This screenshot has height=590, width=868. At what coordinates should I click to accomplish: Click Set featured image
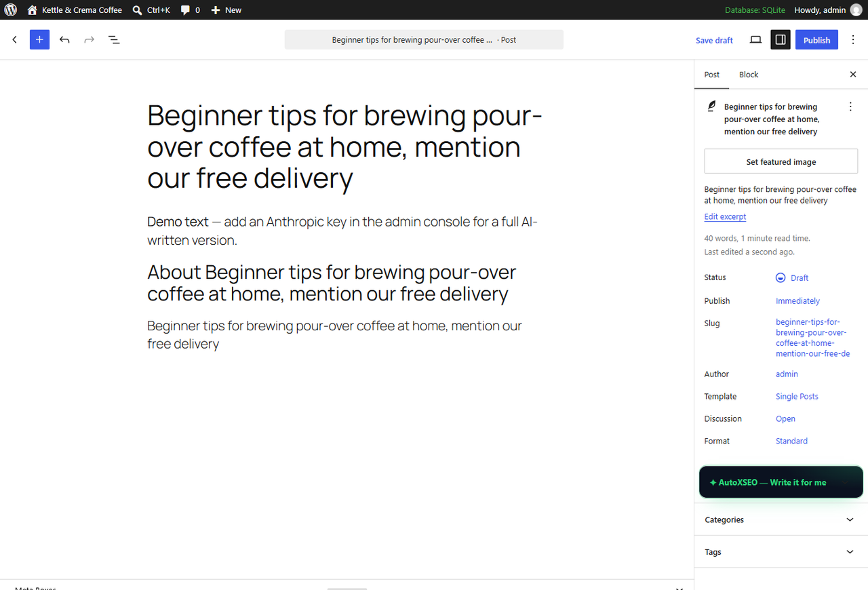click(781, 162)
